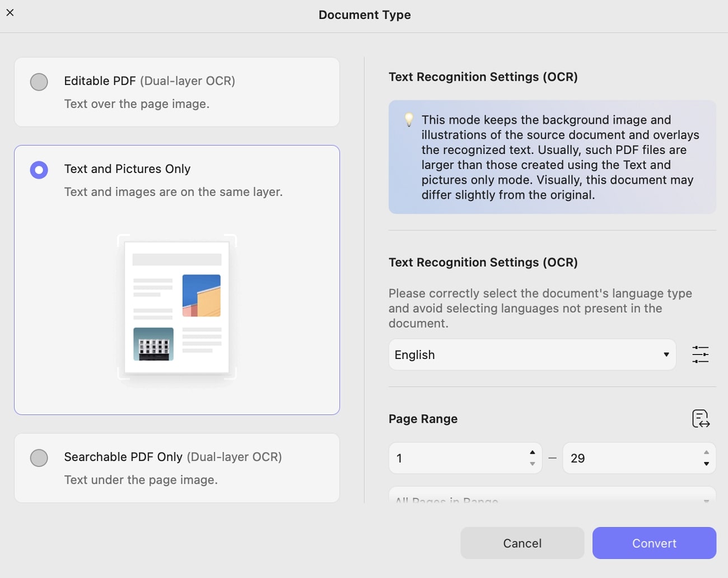The height and width of the screenshot is (578, 728).
Task: Click the Page Range heading
Action: click(x=423, y=419)
